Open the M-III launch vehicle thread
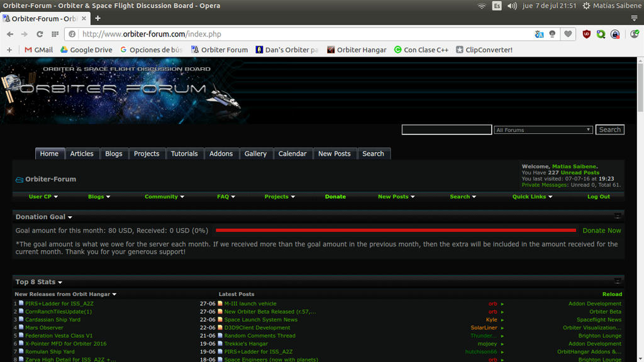The image size is (644, 362). click(x=250, y=304)
